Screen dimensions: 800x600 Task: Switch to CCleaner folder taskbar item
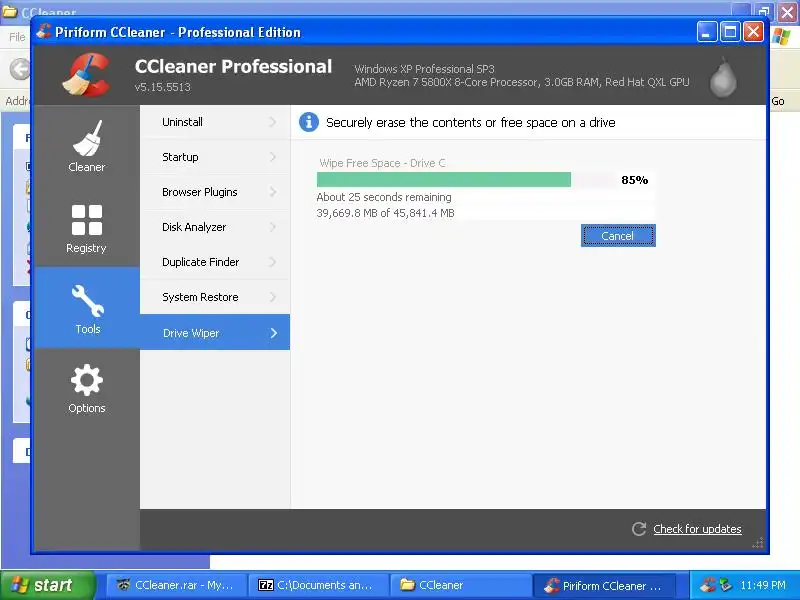[x=460, y=585]
